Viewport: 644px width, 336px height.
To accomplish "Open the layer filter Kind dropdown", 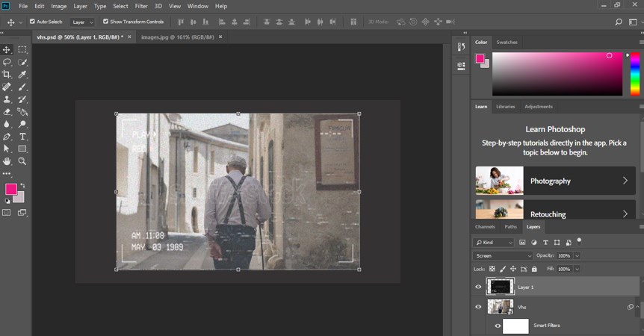I will 494,243.
